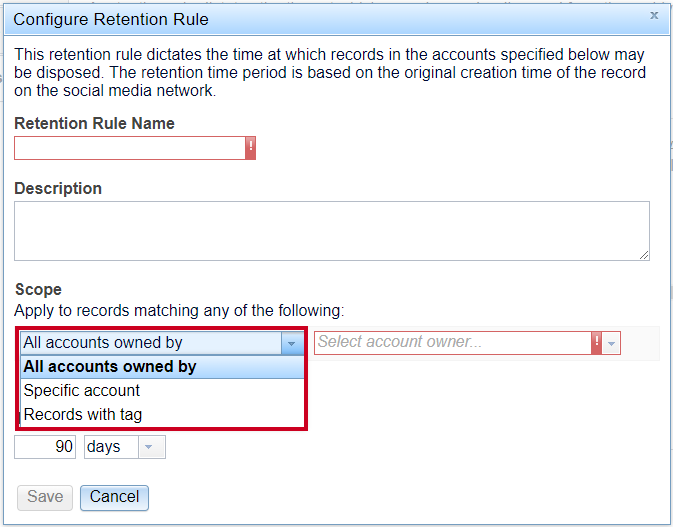Expand the scope type dropdown arrow
Screen dimensions: 673x527
(292, 343)
